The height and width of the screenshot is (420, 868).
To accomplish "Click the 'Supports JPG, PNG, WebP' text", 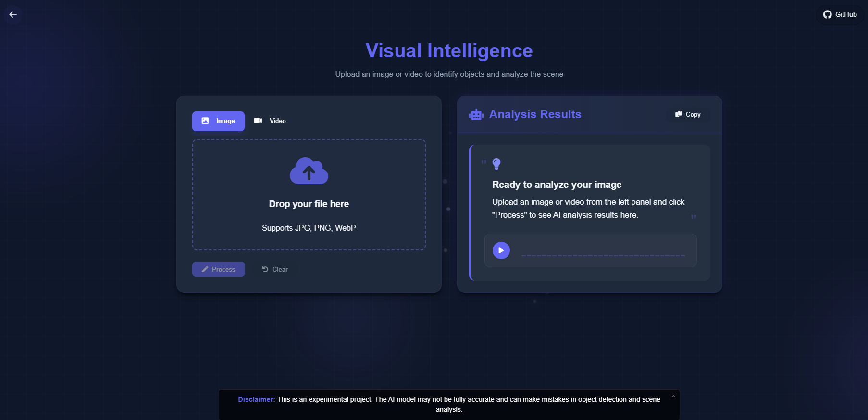I will pyautogui.click(x=309, y=228).
